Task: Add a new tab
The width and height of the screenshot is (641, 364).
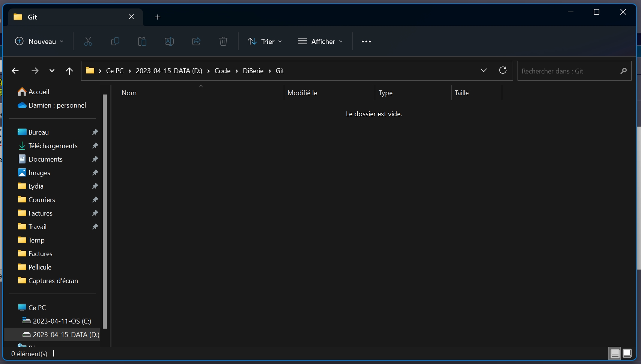Action: point(158,17)
